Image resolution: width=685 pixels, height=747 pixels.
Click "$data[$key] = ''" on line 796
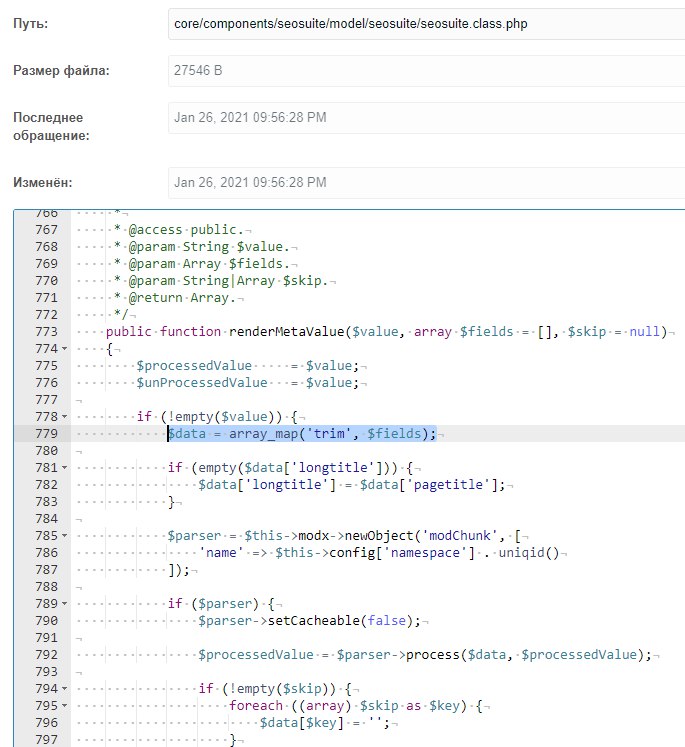[x=322, y=723]
